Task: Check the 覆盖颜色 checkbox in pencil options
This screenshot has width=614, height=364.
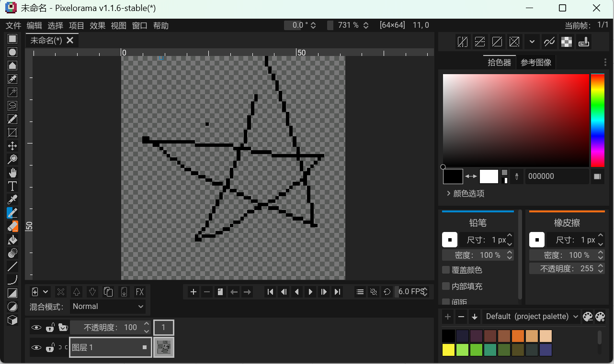Action: click(445, 269)
